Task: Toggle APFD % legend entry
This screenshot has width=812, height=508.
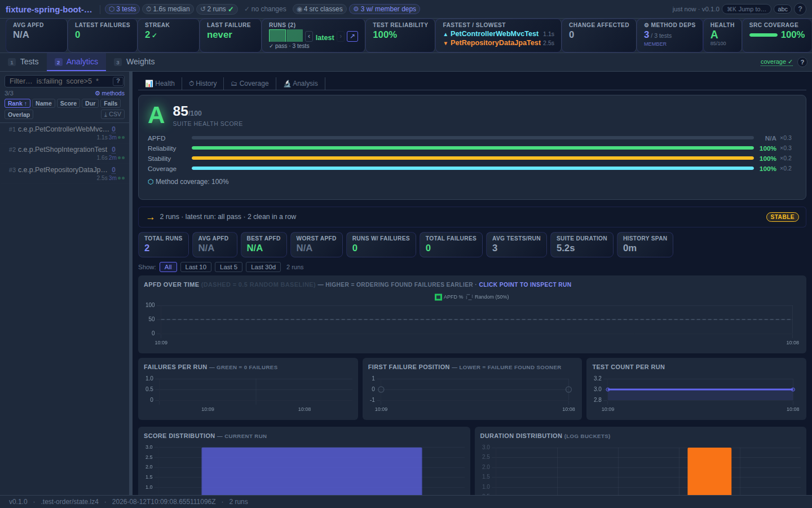Action: [449, 297]
